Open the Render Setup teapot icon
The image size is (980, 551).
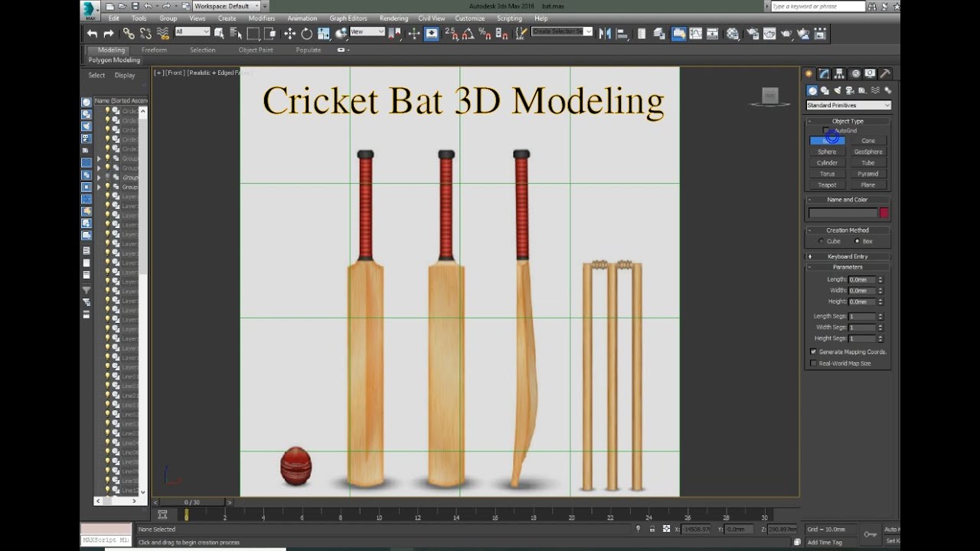tap(752, 34)
